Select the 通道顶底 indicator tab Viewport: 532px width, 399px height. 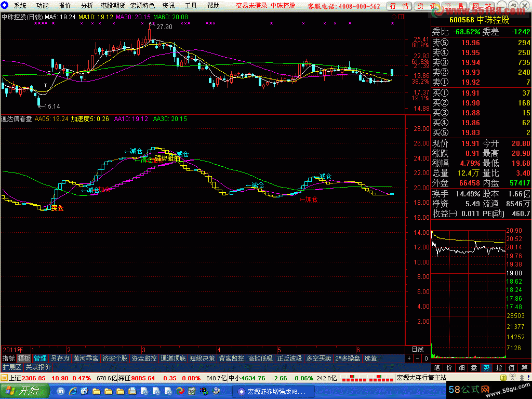[173, 358]
